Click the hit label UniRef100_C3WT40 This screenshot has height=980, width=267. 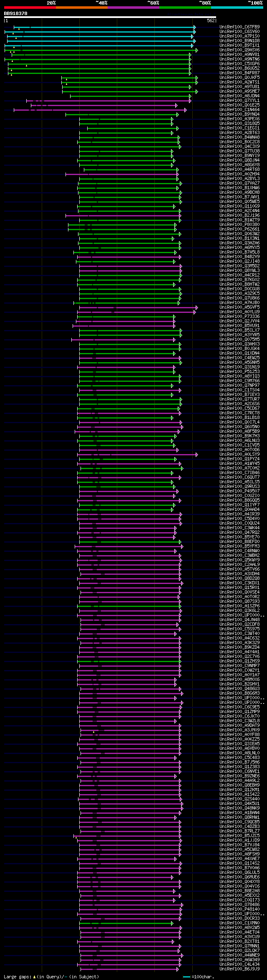[x=239, y=634]
